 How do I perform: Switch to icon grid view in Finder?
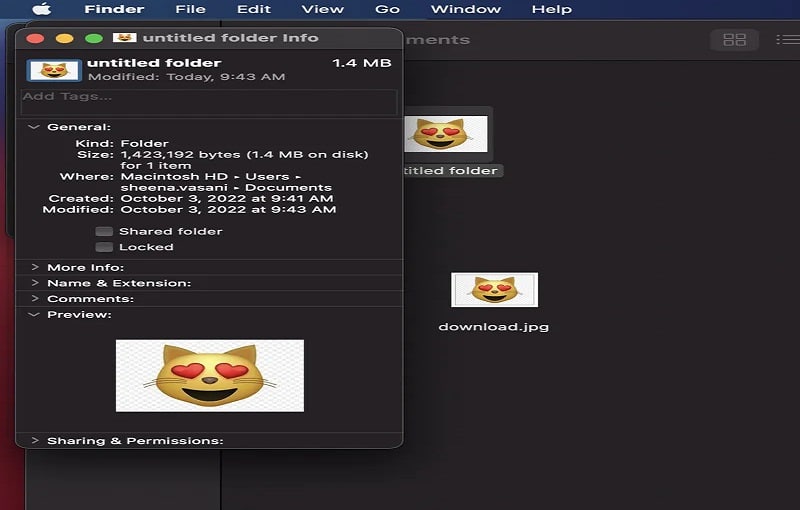coord(734,40)
